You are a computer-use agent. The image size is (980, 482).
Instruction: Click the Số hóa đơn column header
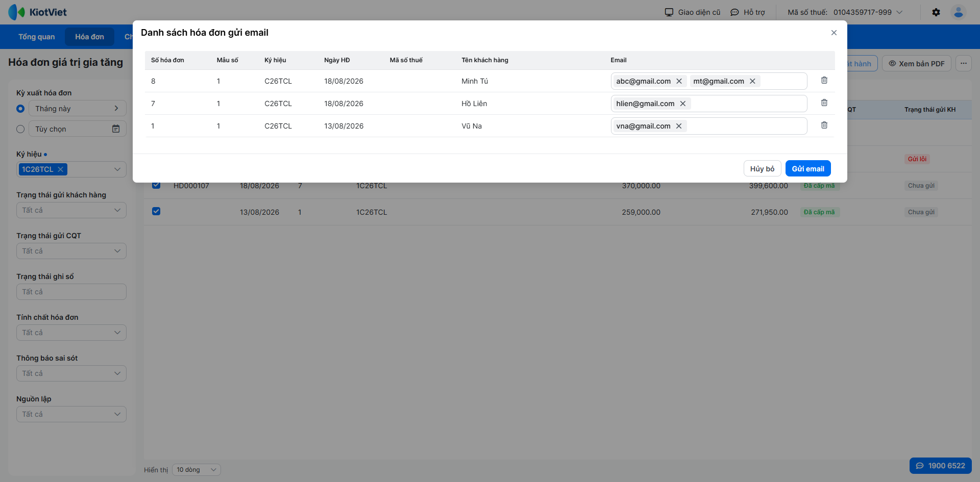tap(167, 60)
